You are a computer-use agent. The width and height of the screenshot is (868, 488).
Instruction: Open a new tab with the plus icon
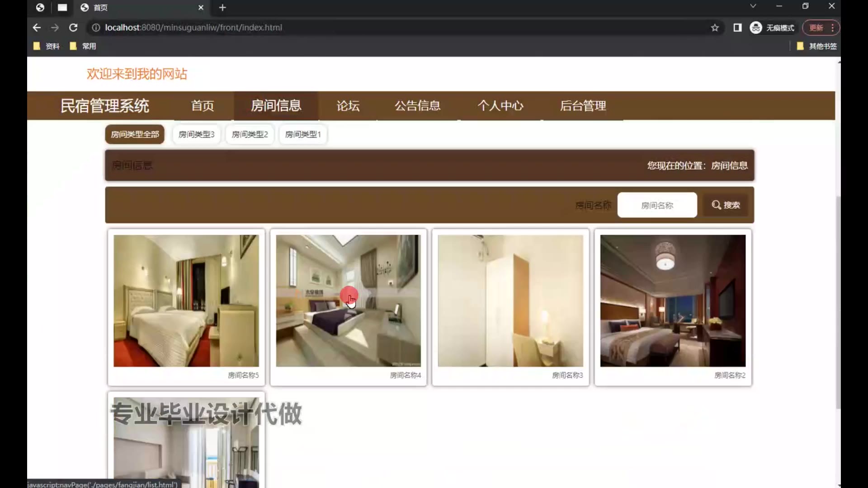pos(222,7)
